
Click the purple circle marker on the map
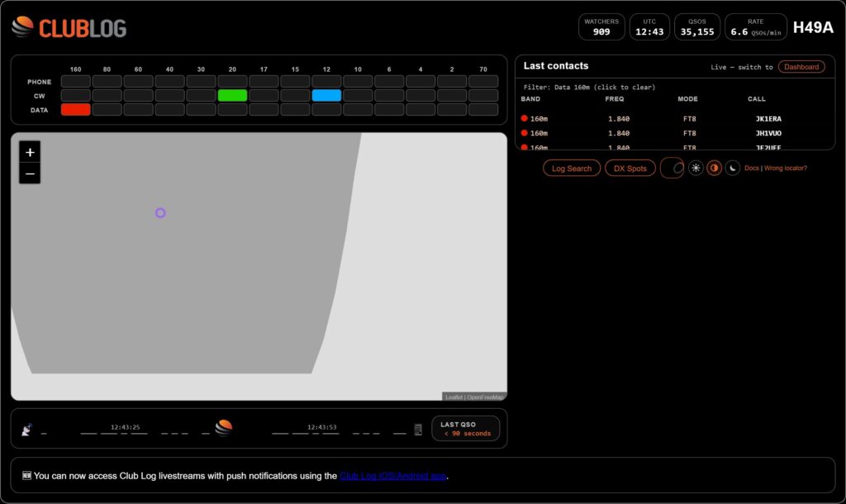160,213
